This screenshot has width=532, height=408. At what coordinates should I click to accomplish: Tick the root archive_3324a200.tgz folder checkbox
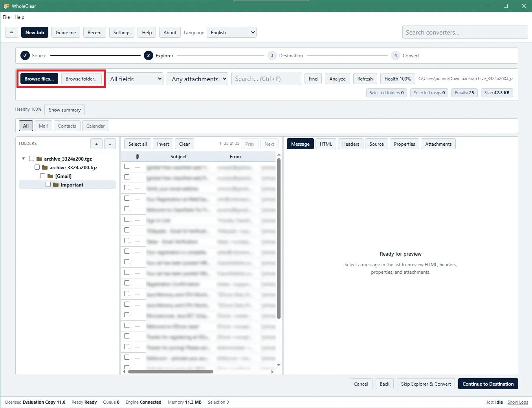[x=31, y=159]
